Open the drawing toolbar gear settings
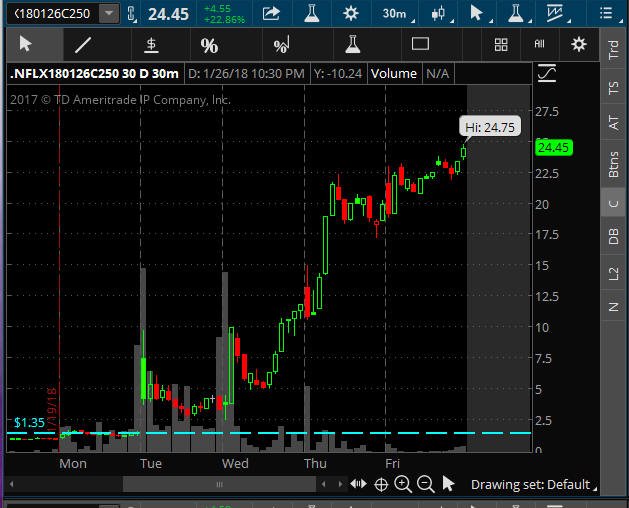The image size is (629, 508). (578, 44)
